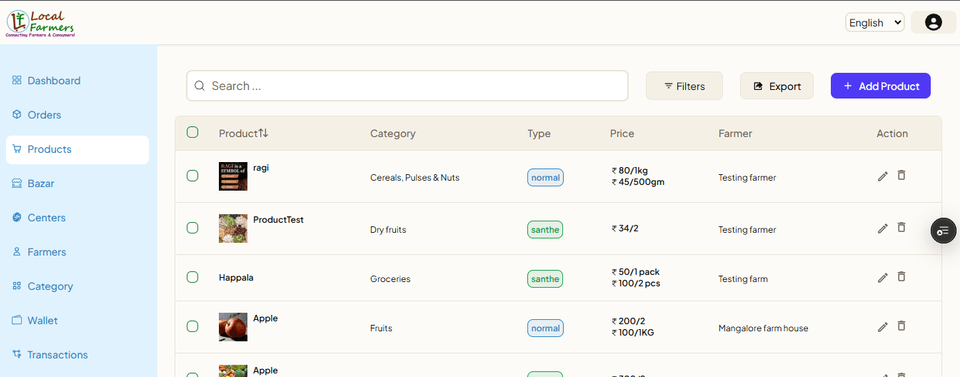Click the Centers globe icon in sidebar
This screenshot has width=960, height=377.
pyautogui.click(x=17, y=218)
